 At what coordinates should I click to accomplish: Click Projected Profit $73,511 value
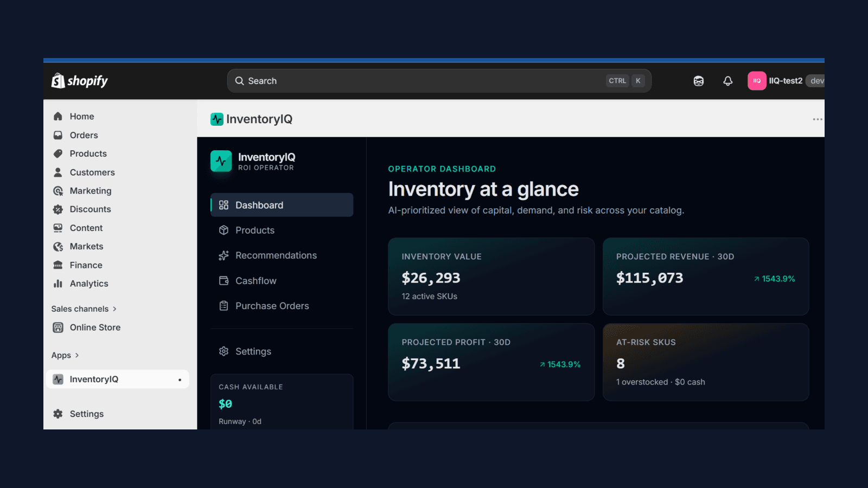pos(431,364)
